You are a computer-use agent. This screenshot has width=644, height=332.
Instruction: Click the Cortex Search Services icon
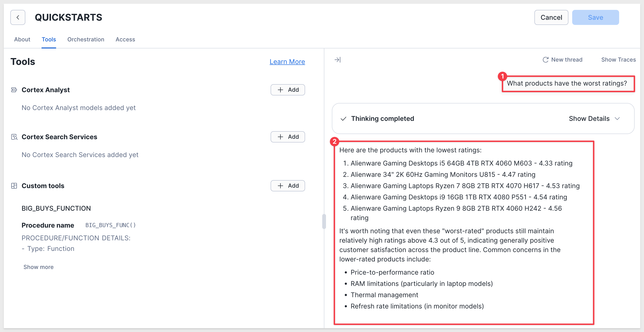click(x=14, y=137)
